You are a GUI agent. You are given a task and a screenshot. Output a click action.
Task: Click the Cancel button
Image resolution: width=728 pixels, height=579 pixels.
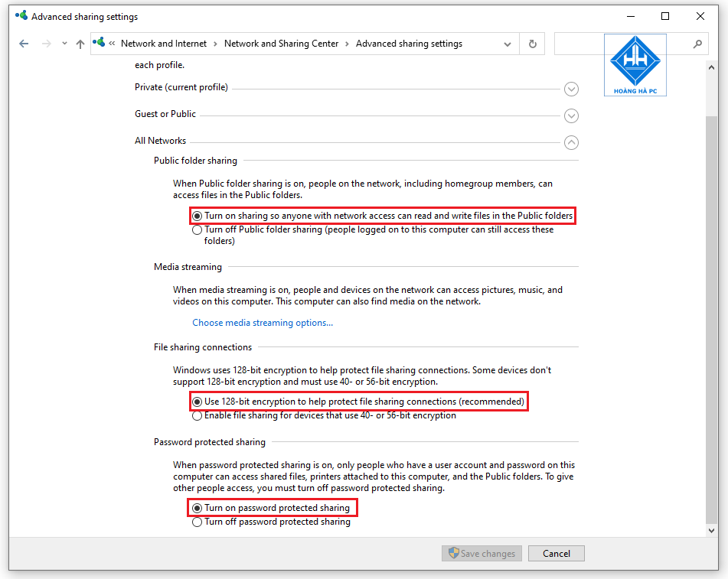(x=556, y=553)
